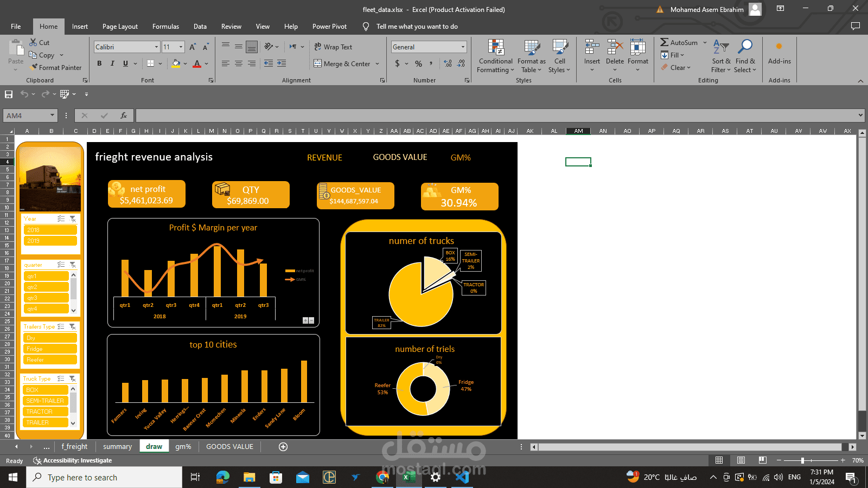The height and width of the screenshot is (488, 868).
Task: Select the Format as Table icon
Action: pos(531,56)
